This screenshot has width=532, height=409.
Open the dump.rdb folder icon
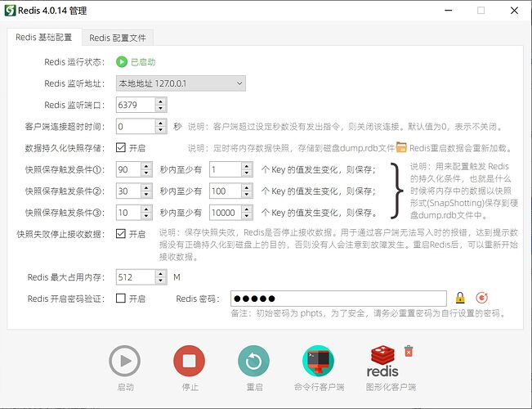[401, 147]
